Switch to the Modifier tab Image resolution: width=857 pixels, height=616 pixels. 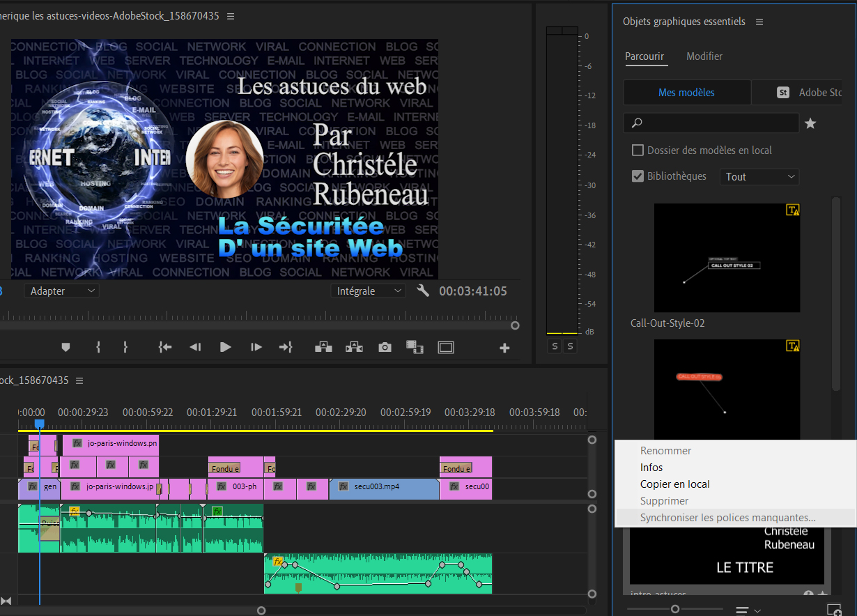click(x=704, y=56)
